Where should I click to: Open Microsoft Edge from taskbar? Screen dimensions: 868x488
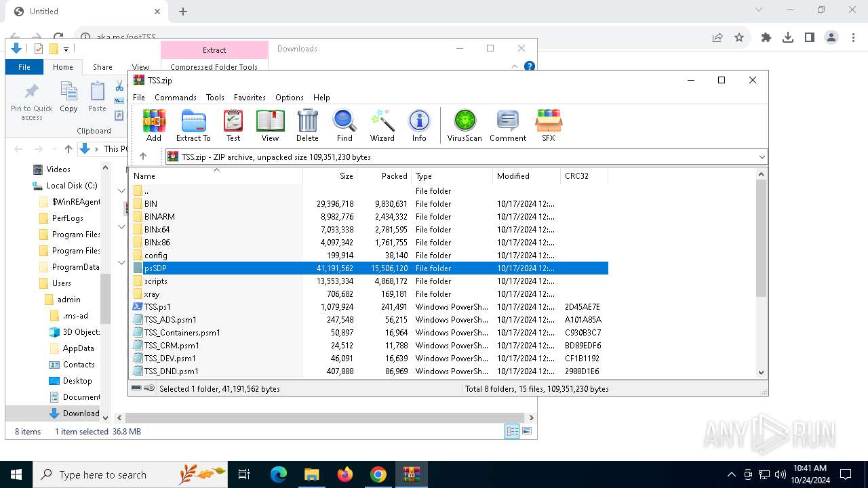point(279,474)
